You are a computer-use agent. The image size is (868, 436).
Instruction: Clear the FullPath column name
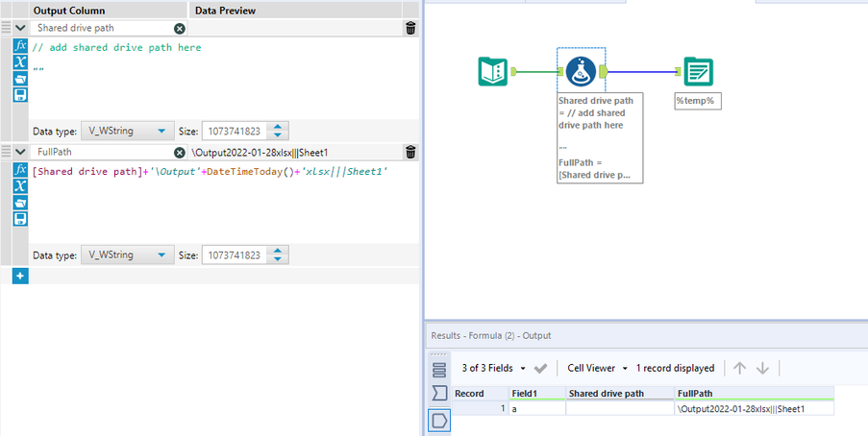[180, 152]
